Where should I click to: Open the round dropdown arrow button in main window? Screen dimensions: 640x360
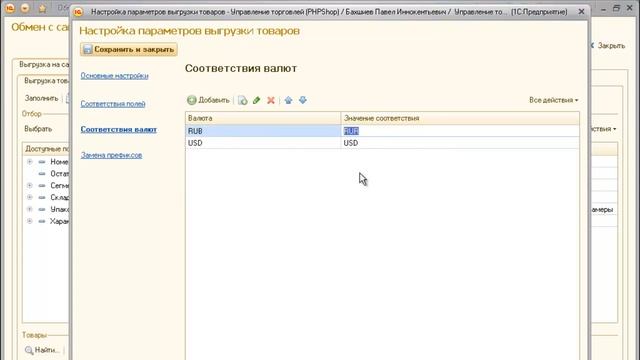tap(25, 8)
